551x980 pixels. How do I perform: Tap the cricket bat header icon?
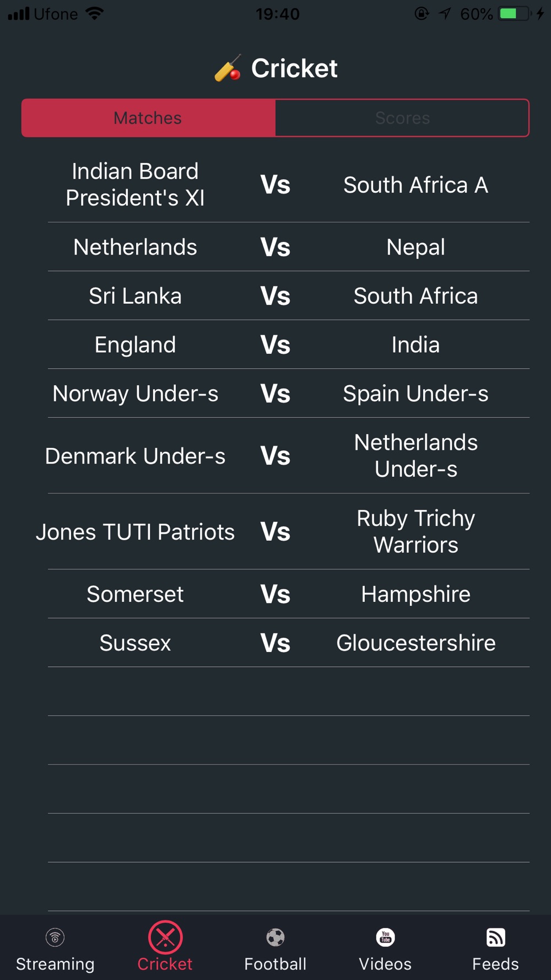click(x=228, y=68)
